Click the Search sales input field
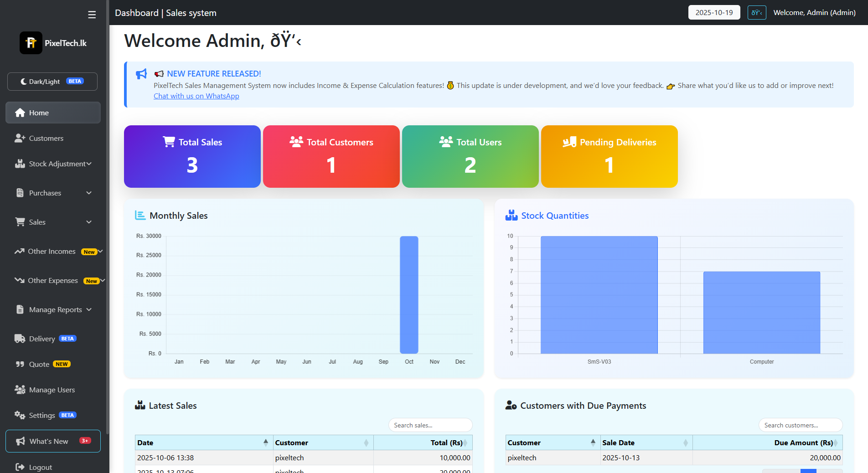Viewport: 868px width, 473px height. [430, 425]
